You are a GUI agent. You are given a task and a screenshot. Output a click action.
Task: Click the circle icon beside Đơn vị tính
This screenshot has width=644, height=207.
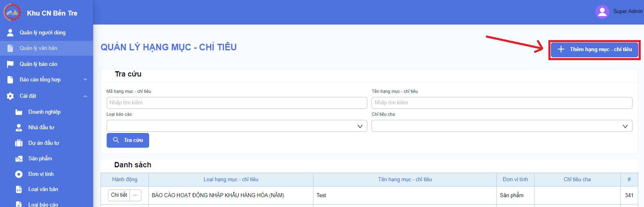[x=19, y=174]
